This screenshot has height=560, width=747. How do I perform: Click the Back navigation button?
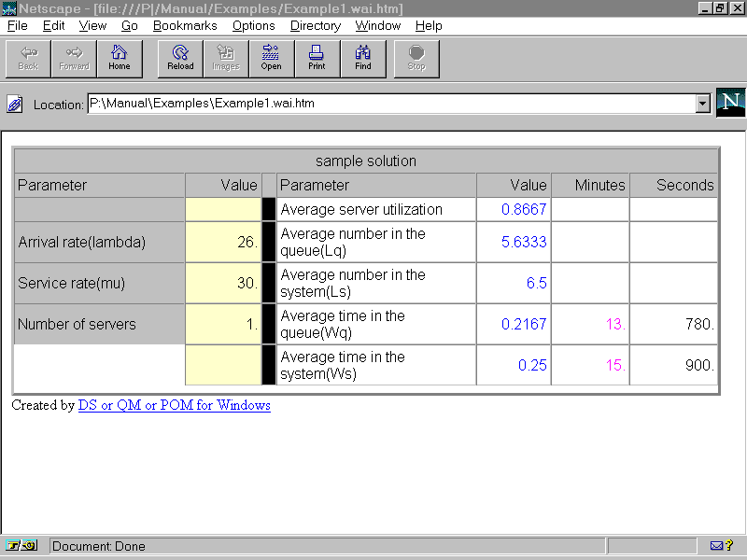tap(28, 58)
